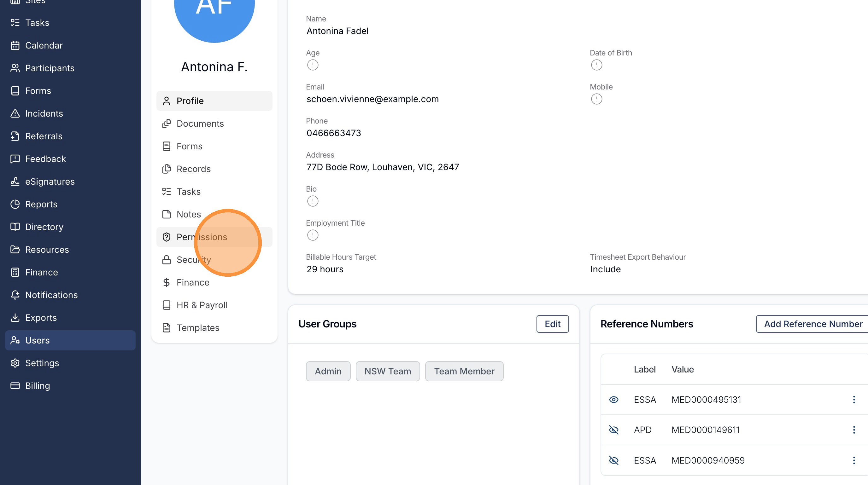Open Resources folder icon

click(15, 250)
